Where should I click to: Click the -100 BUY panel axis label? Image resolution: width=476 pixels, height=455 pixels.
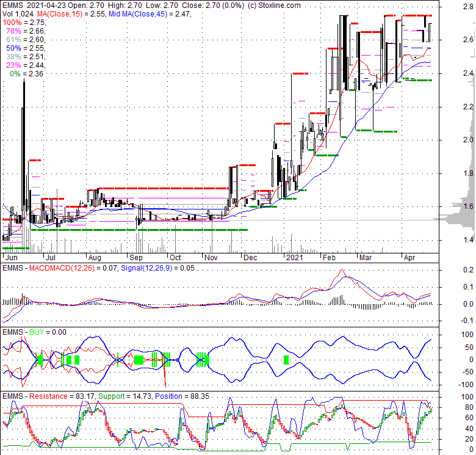(x=465, y=385)
